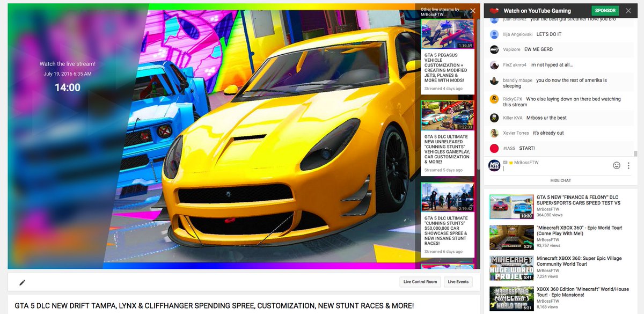The image size is (644, 314).
Task: Click RickyGPX's avatar in chat
Action: click(494, 99)
